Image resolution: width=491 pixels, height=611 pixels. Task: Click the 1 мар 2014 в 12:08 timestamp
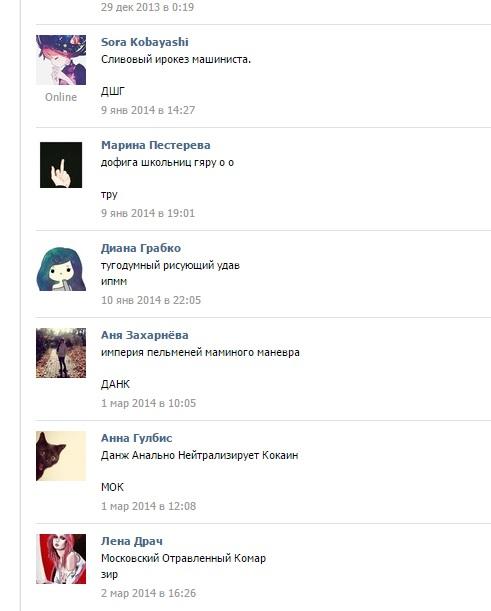point(148,506)
